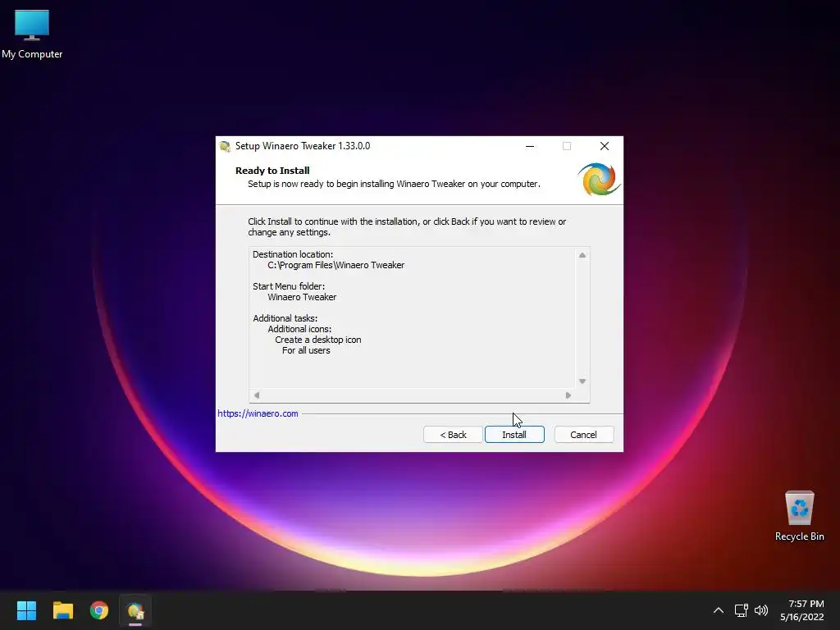Viewport: 840px width, 630px height.
Task: Click the 'C:\Program Files\Winaero Tweaker' path text
Action: (336, 265)
